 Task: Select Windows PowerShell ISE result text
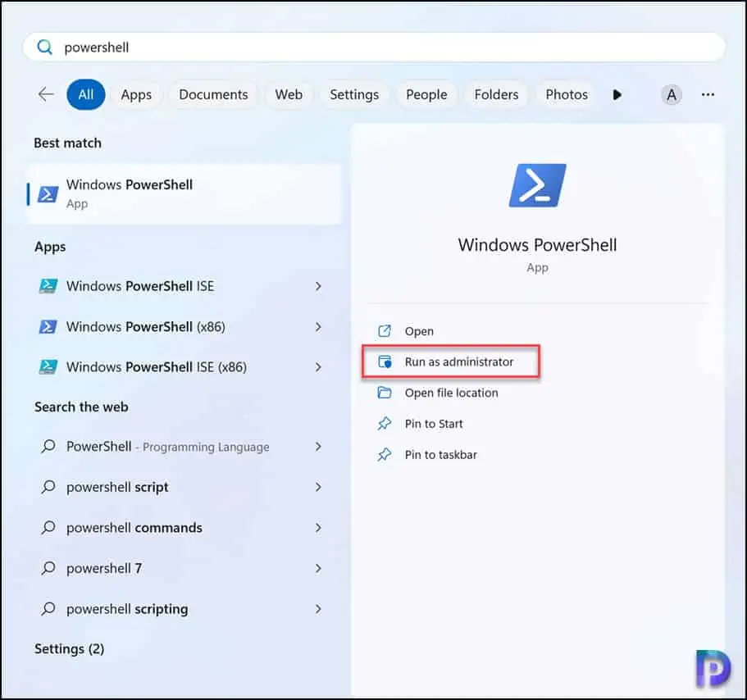click(x=140, y=286)
